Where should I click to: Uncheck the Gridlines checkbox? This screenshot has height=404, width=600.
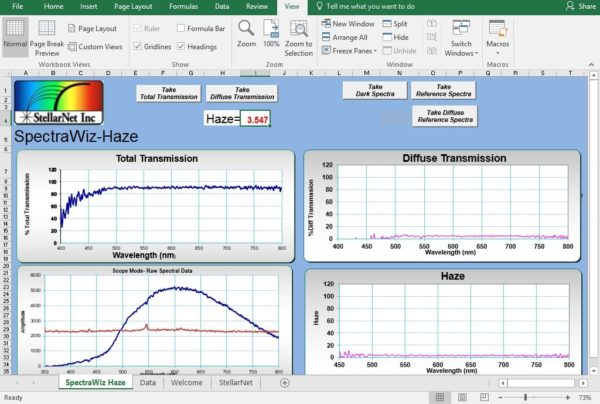137,46
